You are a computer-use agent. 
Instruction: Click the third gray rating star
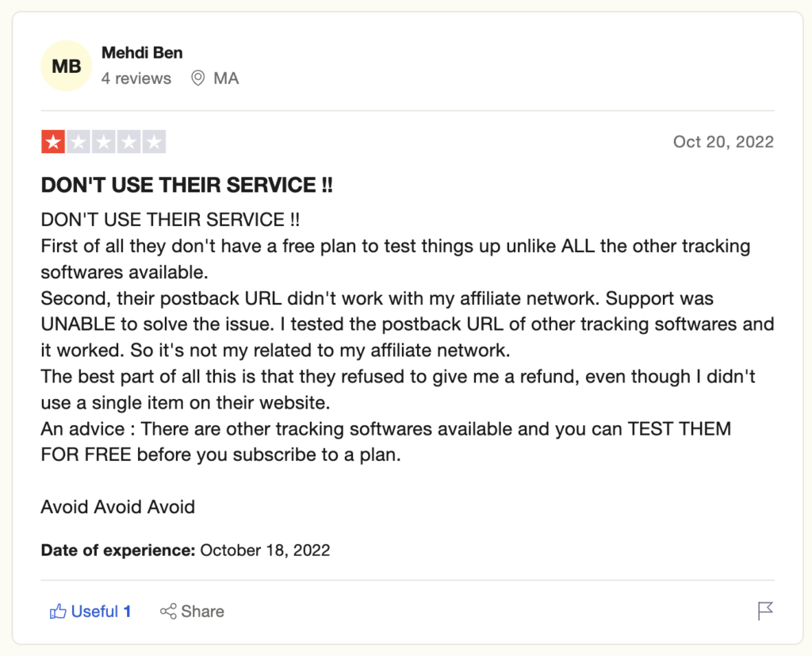pos(104,142)
